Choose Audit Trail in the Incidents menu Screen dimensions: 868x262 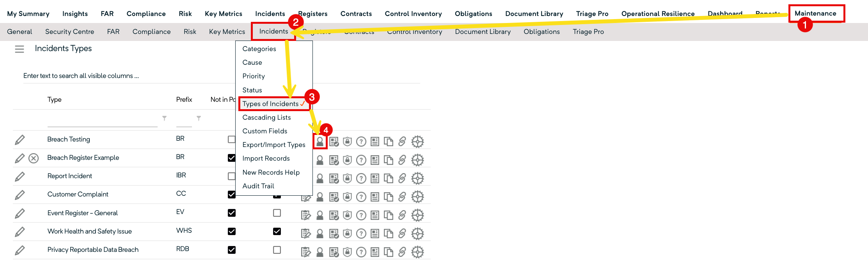coord(258,186)
